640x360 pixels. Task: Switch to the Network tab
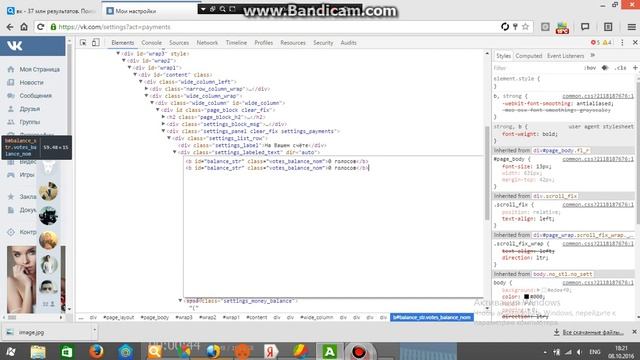coord(207,42)
